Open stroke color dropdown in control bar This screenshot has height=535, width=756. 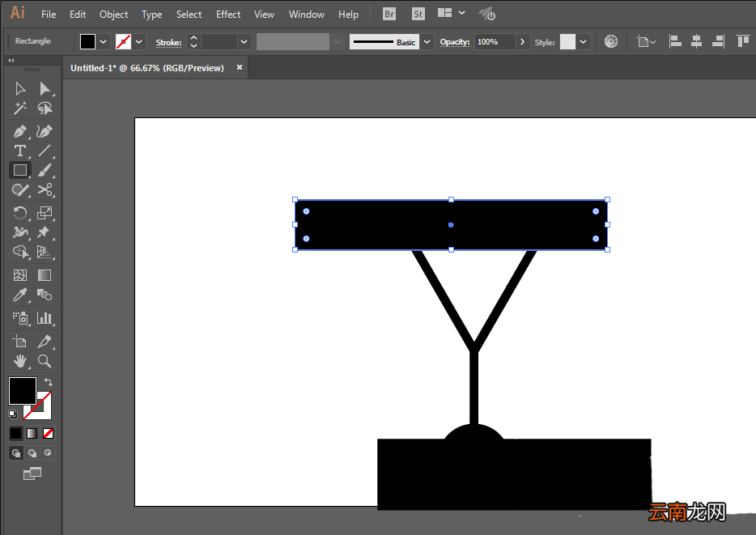pos(139,42)
